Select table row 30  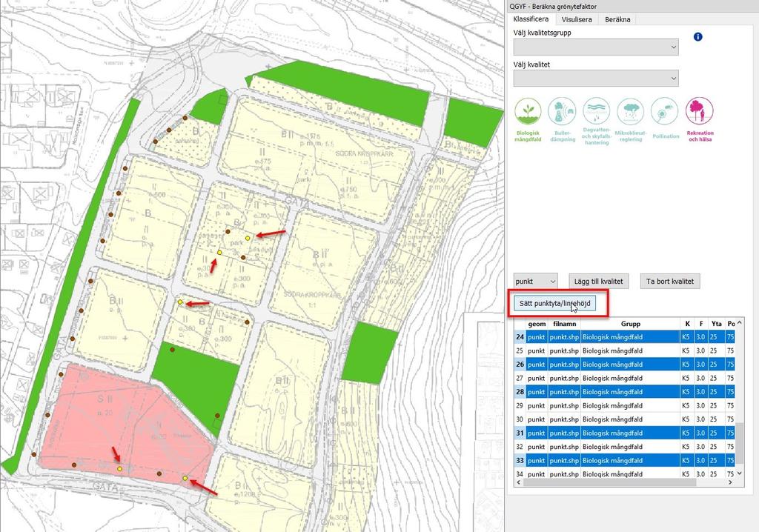624,419
